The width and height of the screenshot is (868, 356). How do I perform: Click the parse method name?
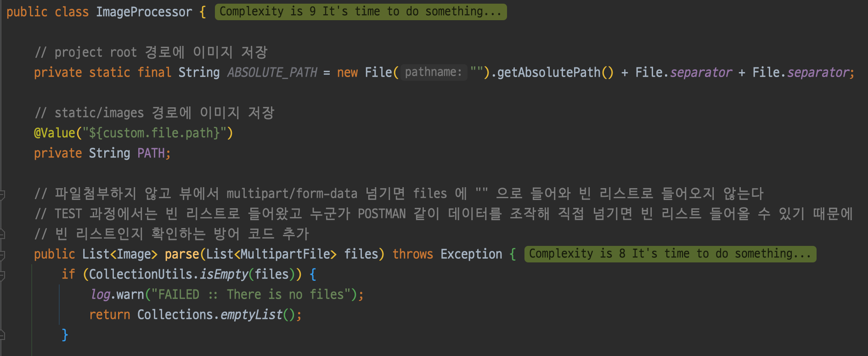coord(182,254)
